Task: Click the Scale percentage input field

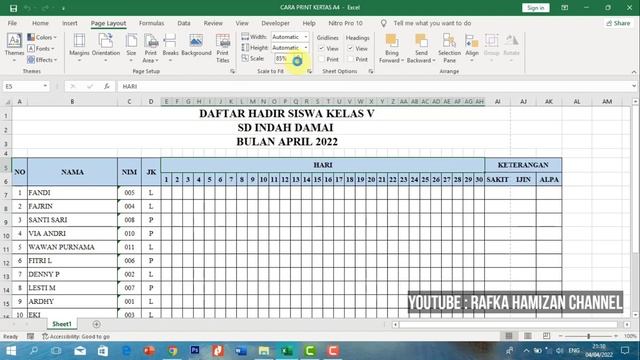Action: (284, 59)
